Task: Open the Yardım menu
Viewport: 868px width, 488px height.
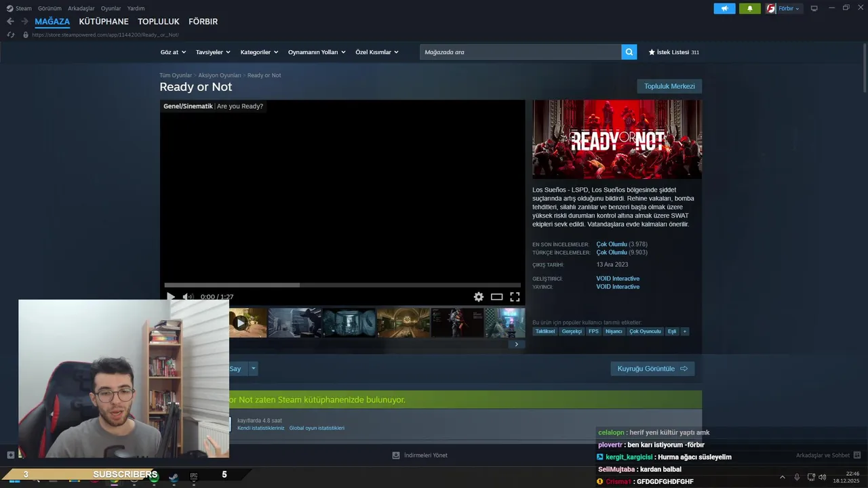Action: tap(136, 8)
